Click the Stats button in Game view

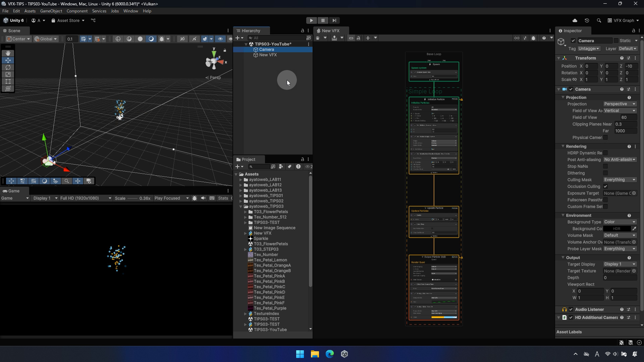click(223, 198)
